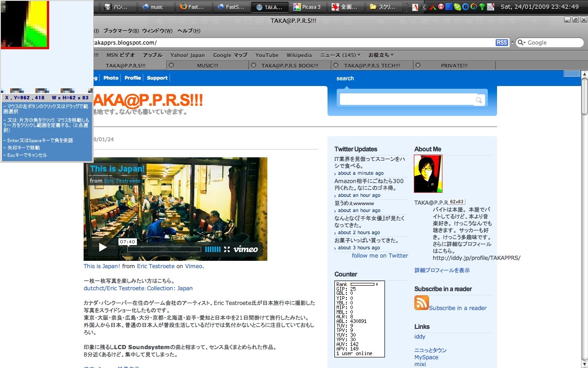Go to the Profile page in blog navigation
The width and height of the screenshot is (588, 368).
click(133, 78)
